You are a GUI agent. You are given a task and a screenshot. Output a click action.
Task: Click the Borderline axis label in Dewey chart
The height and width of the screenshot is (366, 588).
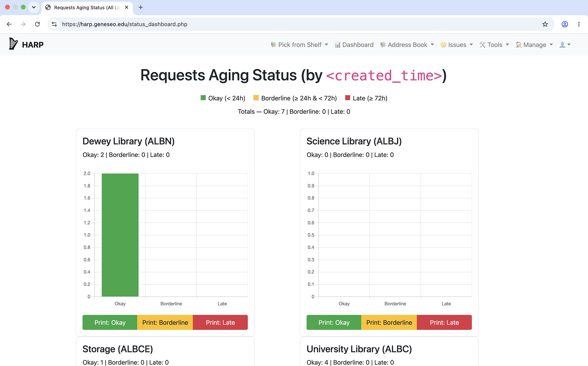(x=171, y=304)
